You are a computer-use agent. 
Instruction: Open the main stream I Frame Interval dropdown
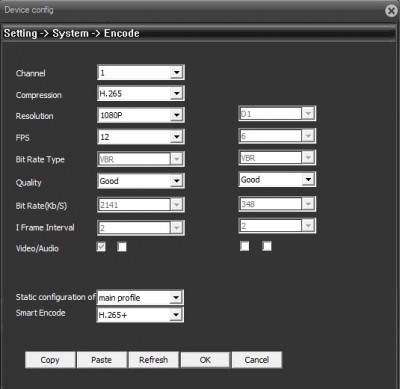pyautogui.click(x=141, y=228)
